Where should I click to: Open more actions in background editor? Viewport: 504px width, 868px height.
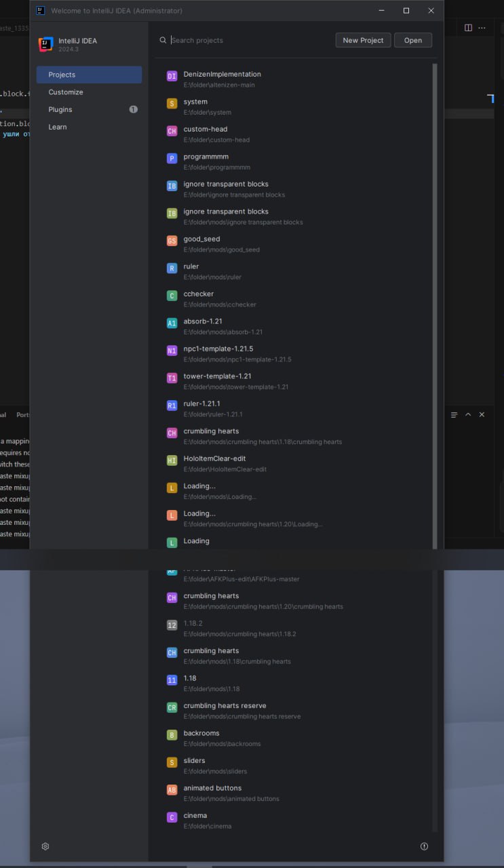pos(482,28)
